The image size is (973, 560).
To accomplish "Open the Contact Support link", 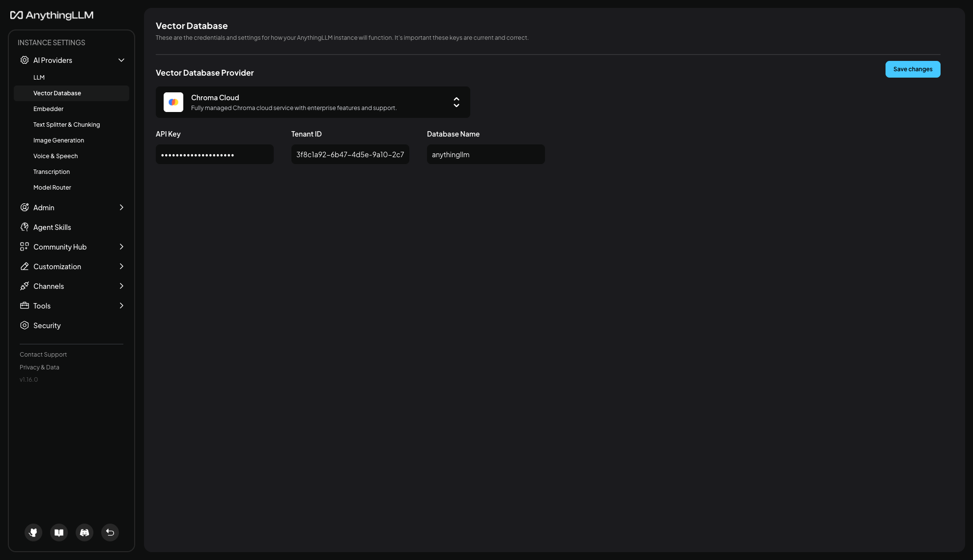I will (x=43, y=355).
